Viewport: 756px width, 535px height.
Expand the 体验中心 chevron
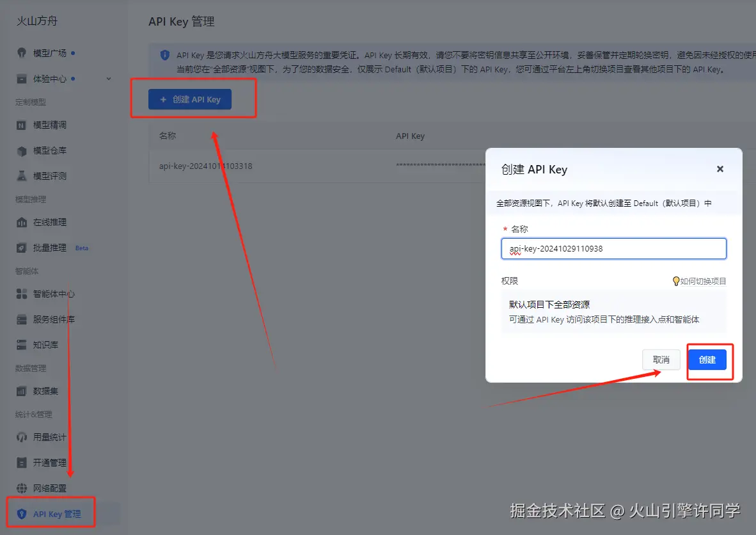coord(109,79)
